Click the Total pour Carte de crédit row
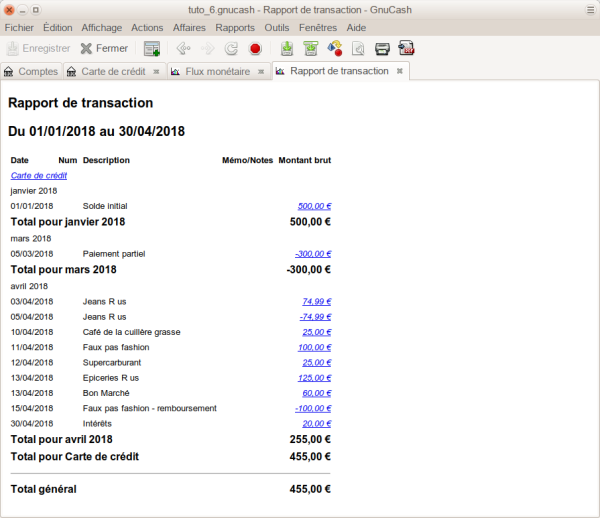The height and width of the screenshot is (518, 600). 171,456
